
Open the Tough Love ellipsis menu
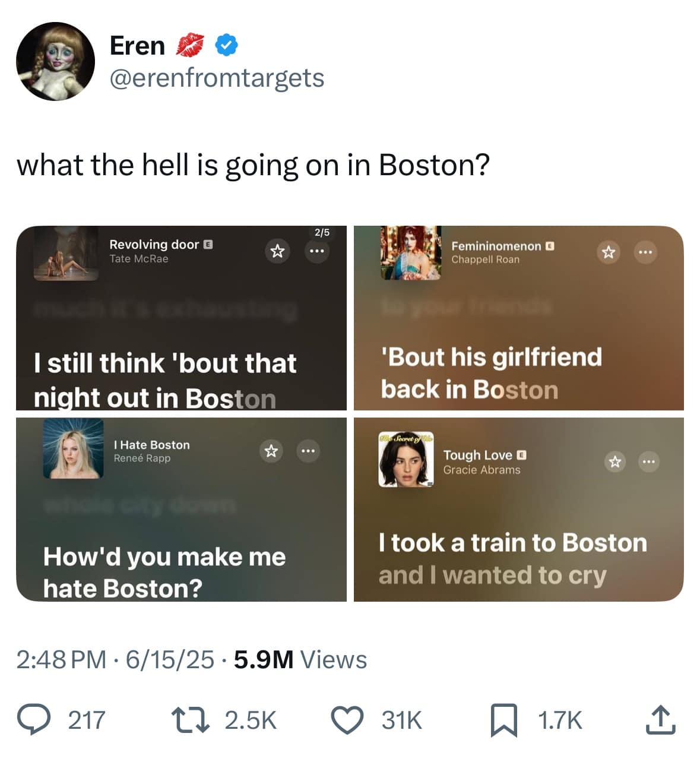[x=648, y=462]
